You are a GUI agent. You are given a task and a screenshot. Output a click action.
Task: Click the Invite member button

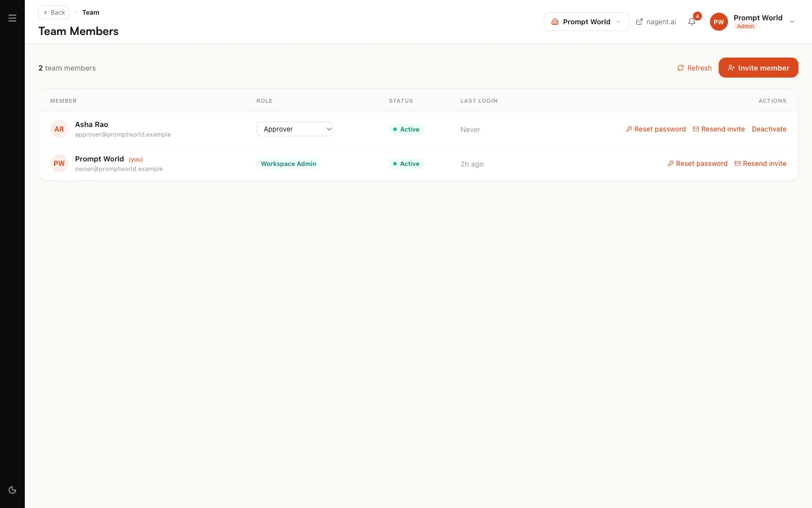[x=758, y=68]
